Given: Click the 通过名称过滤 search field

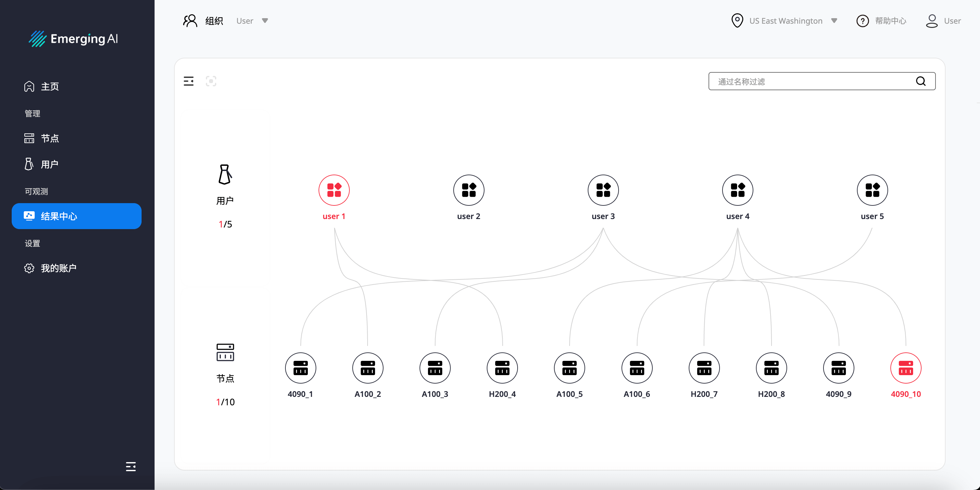Looking at the screenshot, I should pyautogui.click(x=822, y=81).
